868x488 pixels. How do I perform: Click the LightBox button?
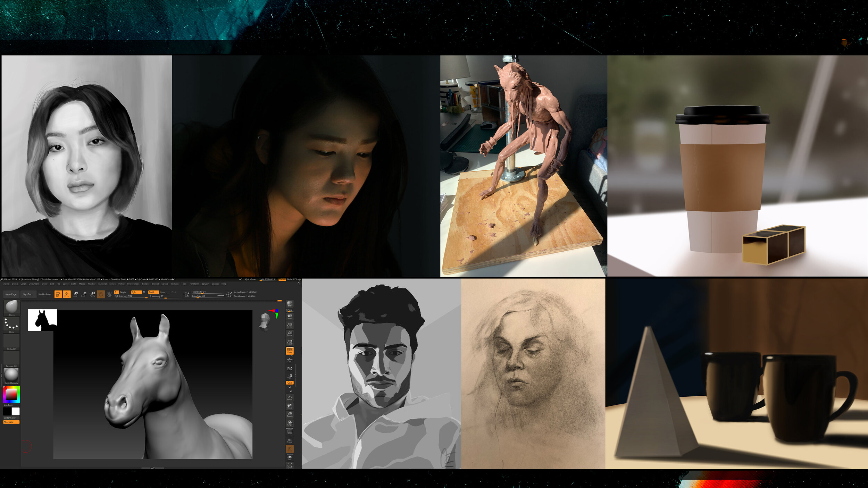[x=27, y=294]
